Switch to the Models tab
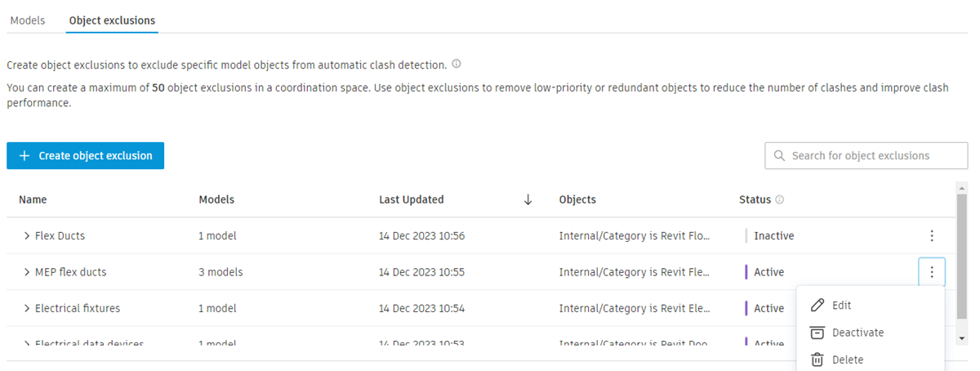 (x=28, y=20)
